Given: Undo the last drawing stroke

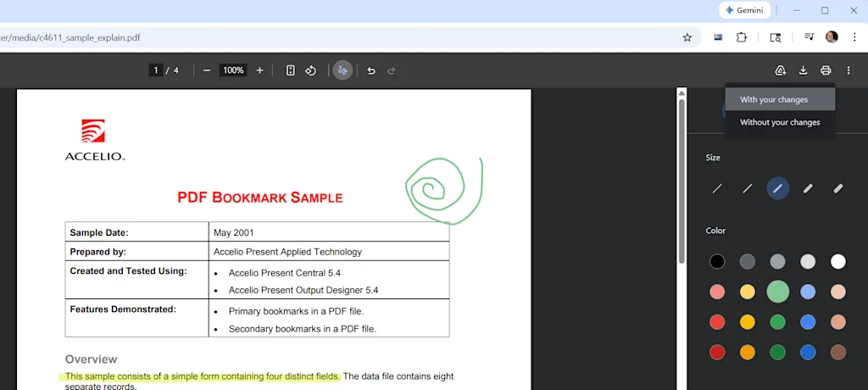Looking at the screenshot, I should point(371,70).
